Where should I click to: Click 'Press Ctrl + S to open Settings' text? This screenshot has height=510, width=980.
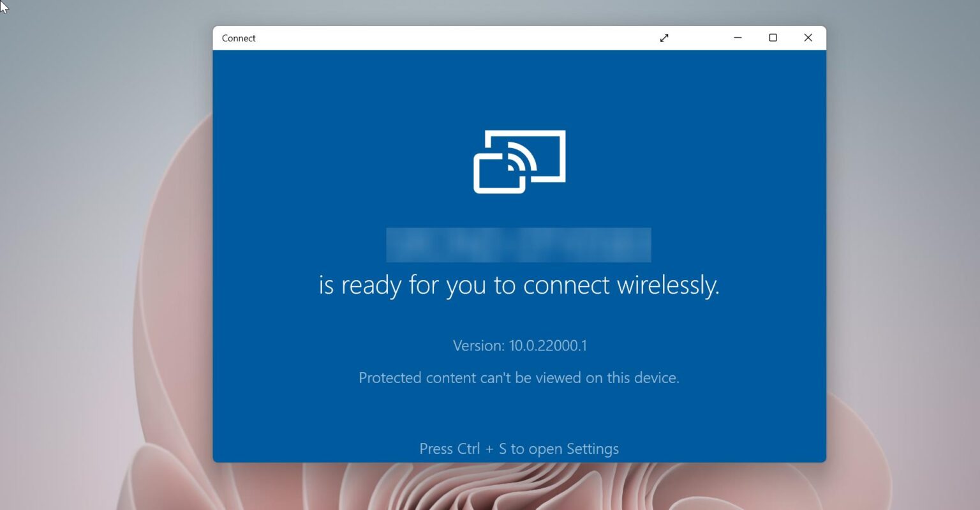point(519,449)
